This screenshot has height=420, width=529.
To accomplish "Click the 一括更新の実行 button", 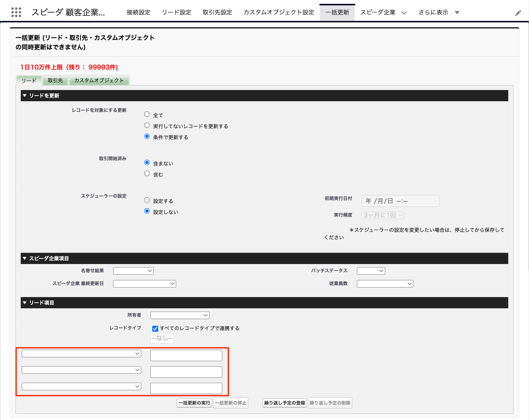I will pos(194,403).
